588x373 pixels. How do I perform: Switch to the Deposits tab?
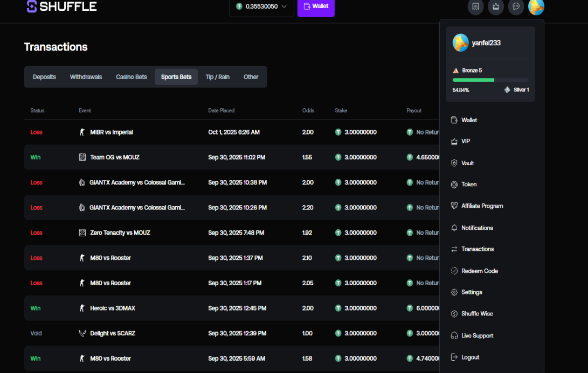point(44,77)
